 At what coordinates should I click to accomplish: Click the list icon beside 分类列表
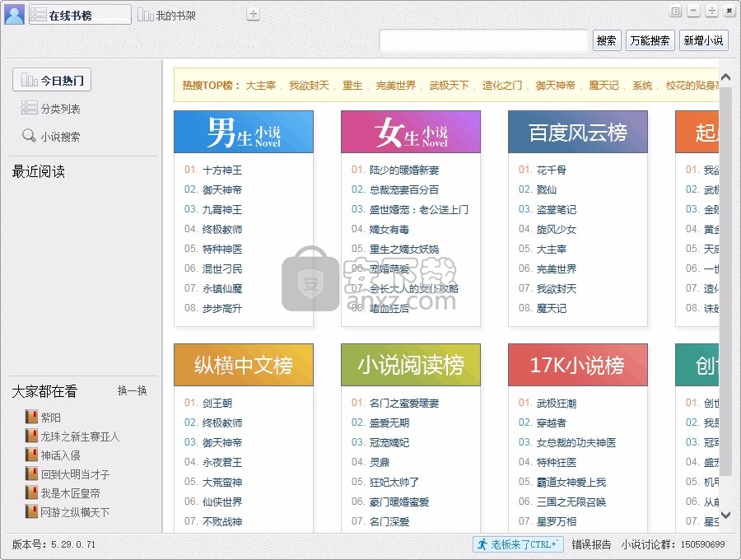tap(30, 108)
